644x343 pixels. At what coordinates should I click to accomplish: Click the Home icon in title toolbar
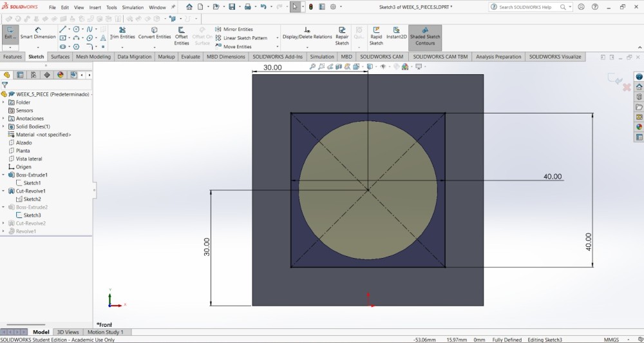click(x=189, y=7)
